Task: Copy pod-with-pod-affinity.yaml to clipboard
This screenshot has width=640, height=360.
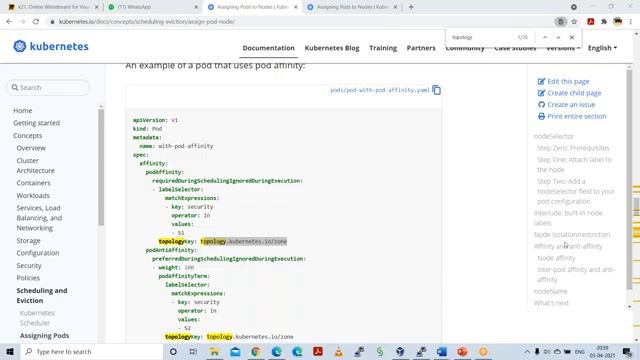Action: coord(436,90)
